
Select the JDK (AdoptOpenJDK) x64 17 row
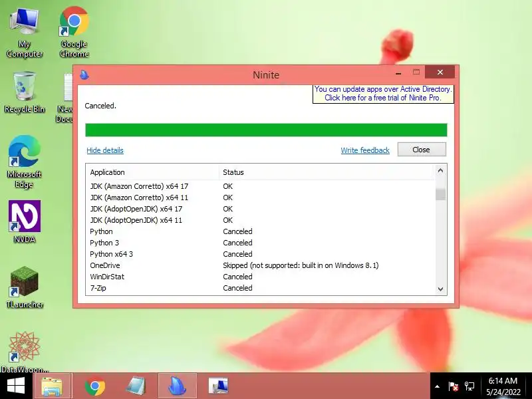[x=260, y=209]
